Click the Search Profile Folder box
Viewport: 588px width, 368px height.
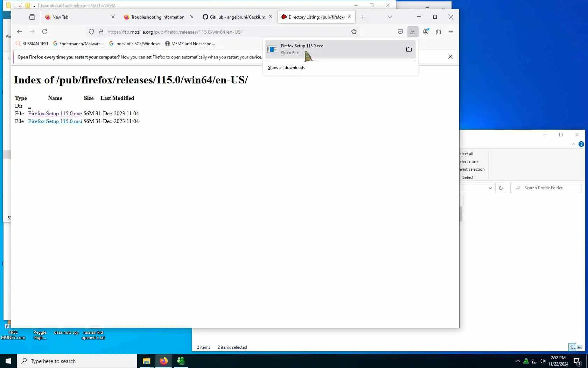[x=545, y=188]
